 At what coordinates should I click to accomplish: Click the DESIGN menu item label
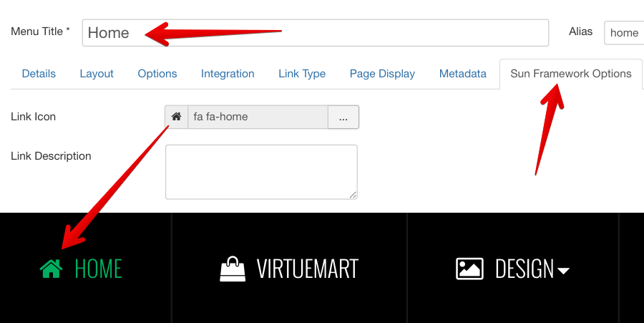click(x=525, y=269)
